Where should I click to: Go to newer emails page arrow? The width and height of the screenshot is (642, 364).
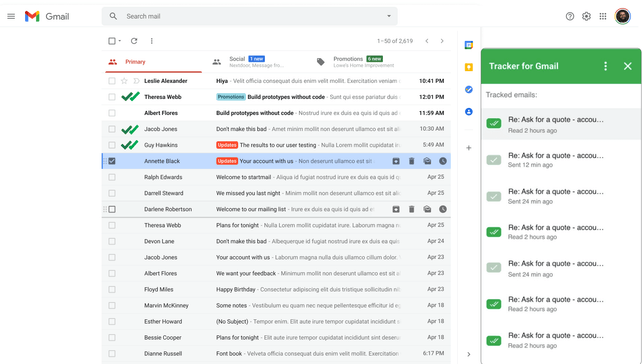tap(427, 41)
